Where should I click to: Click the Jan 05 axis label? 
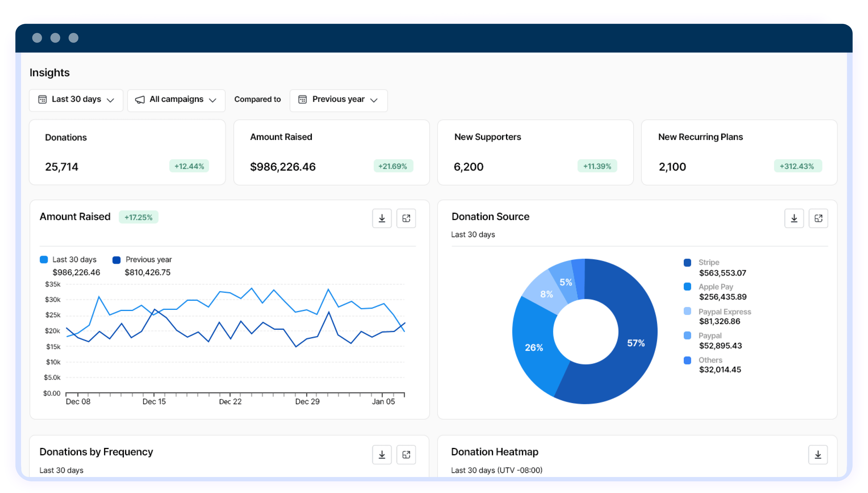[383, 402]
